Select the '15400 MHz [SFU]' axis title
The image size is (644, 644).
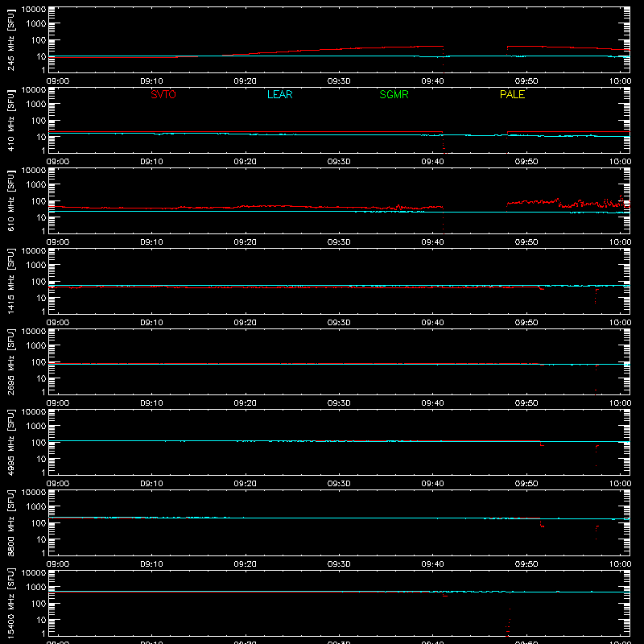click(x=11, y=603)
